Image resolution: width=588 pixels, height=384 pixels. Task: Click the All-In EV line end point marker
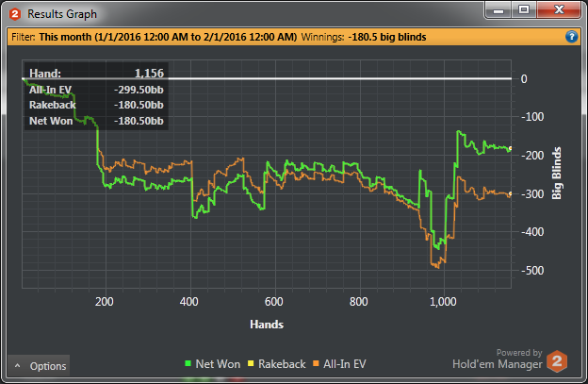(x=511, y=194)
